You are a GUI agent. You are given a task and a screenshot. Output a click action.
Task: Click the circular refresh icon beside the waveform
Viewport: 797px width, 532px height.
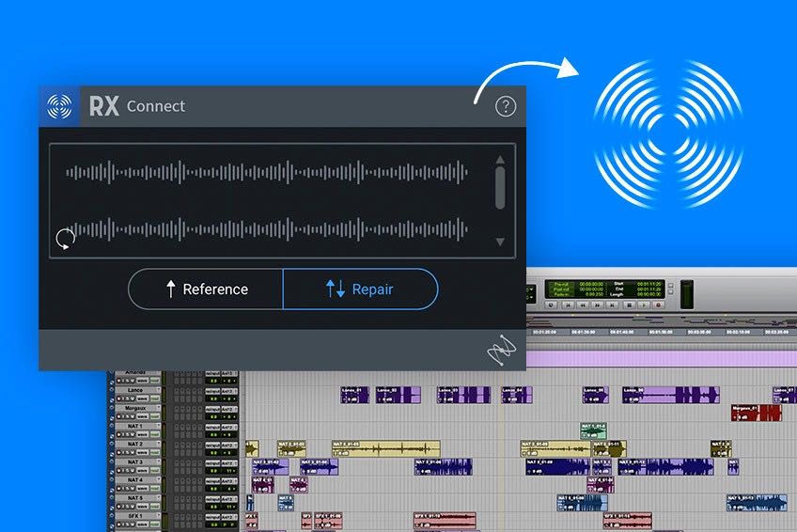65,239
